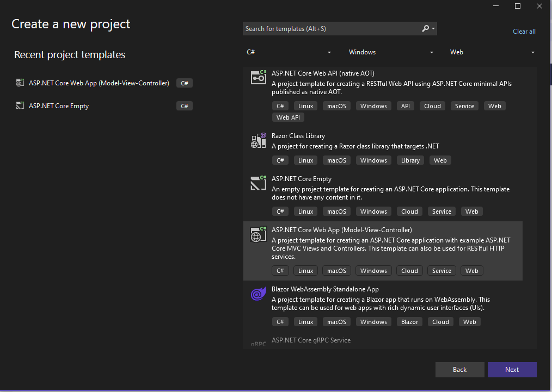Expand the Web project type dropdown
This screenshot has height=392, width=552.
[493, 52]
